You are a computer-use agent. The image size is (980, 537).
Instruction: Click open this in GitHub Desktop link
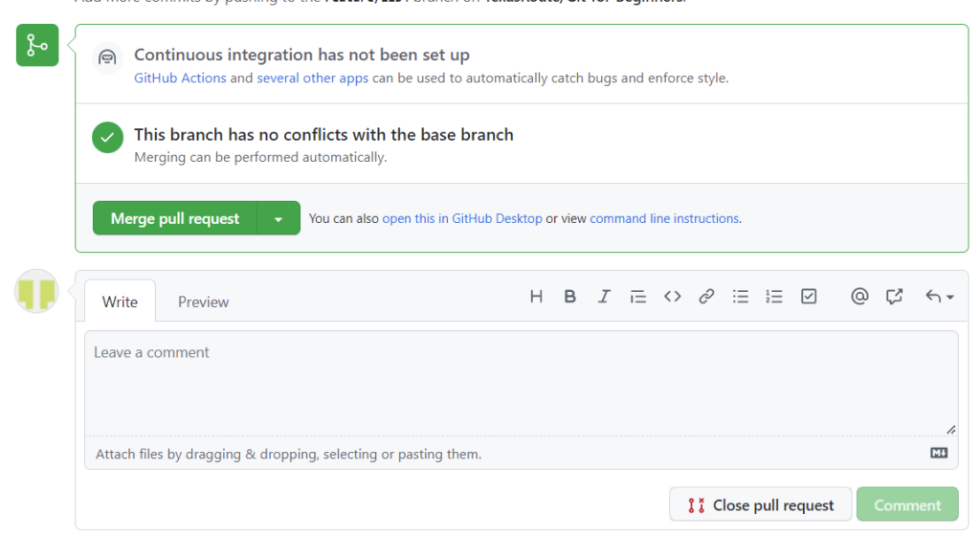[462, 218]
